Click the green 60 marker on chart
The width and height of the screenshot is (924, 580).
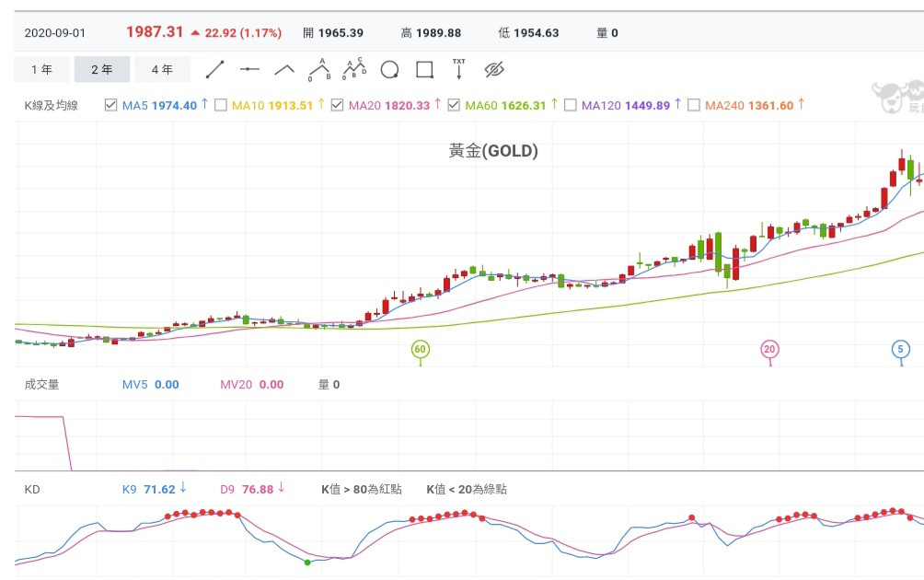click(x=421, y=350)
